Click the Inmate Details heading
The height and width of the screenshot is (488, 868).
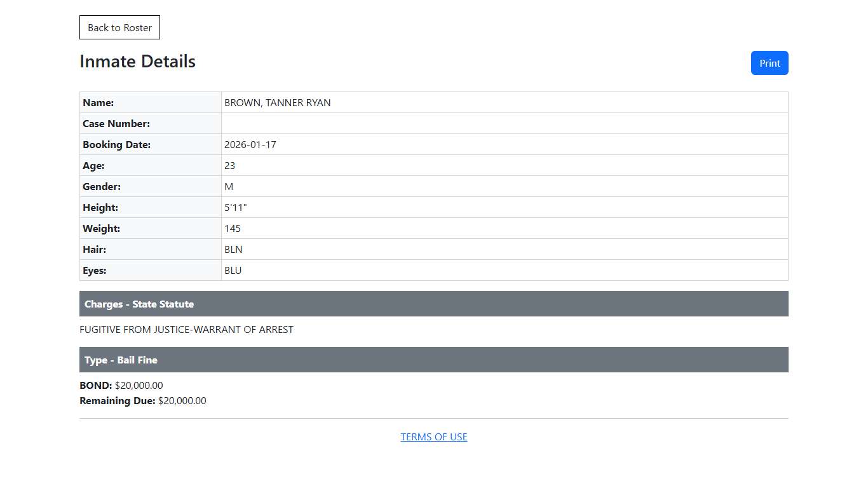pyautogui.click(x=137, y=62)
